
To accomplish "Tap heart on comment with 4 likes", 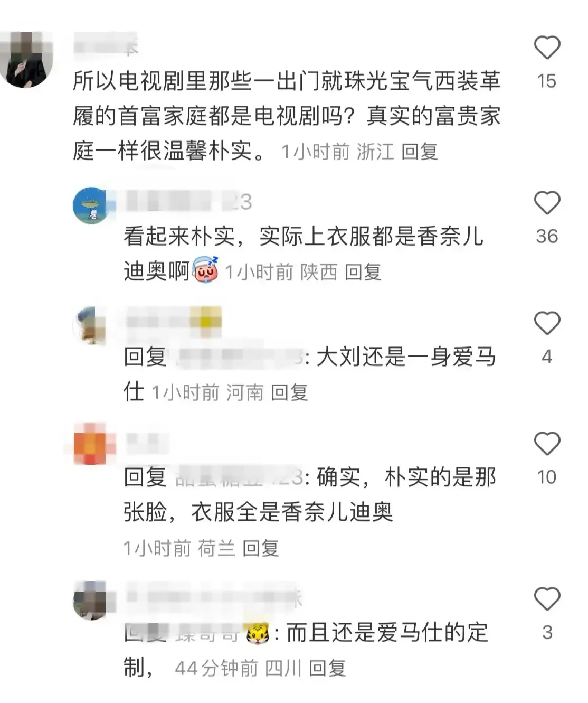I will (x=547, y=323).
